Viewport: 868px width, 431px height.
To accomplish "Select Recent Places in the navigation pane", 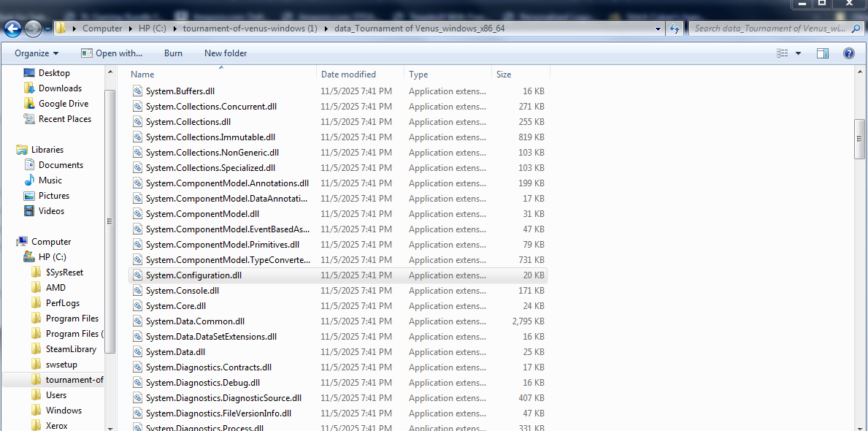I will pos(64,118).
